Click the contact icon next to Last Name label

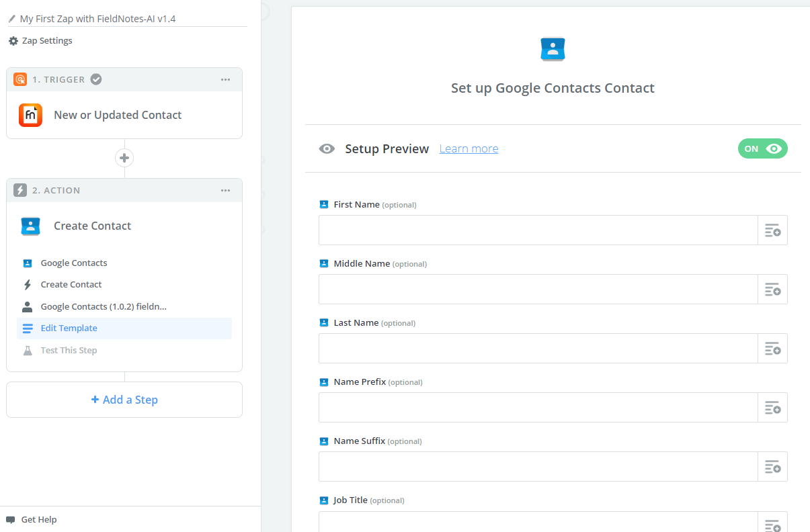(324, 323)
